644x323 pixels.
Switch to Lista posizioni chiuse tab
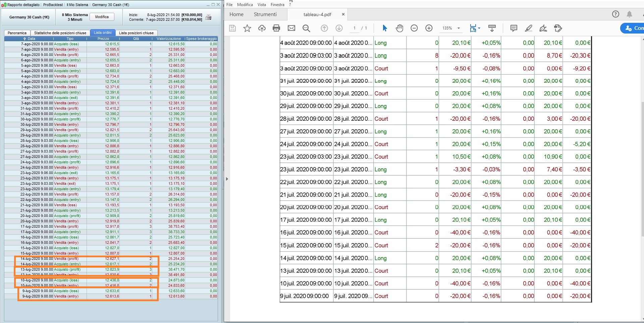pos(136,33)
